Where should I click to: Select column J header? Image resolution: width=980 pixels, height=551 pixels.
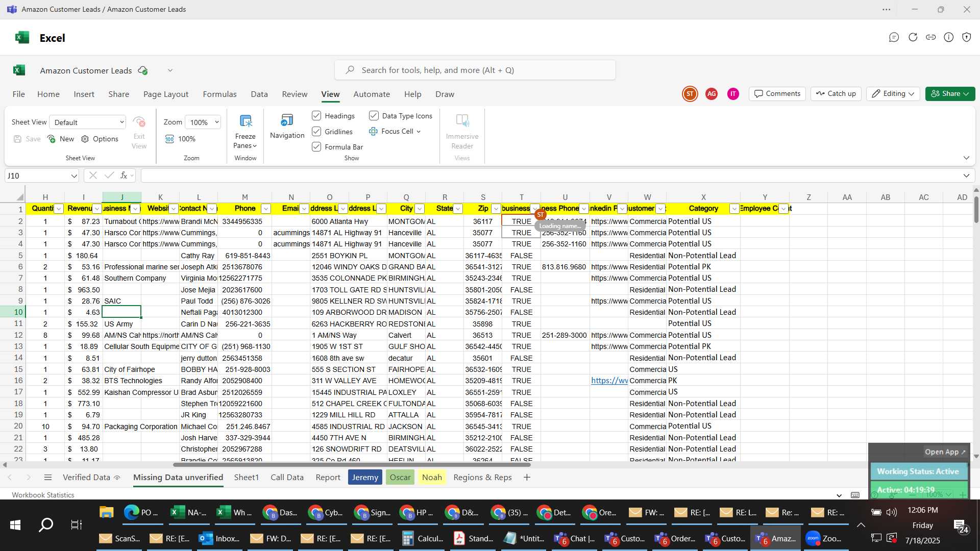click(x=122, y=197)
